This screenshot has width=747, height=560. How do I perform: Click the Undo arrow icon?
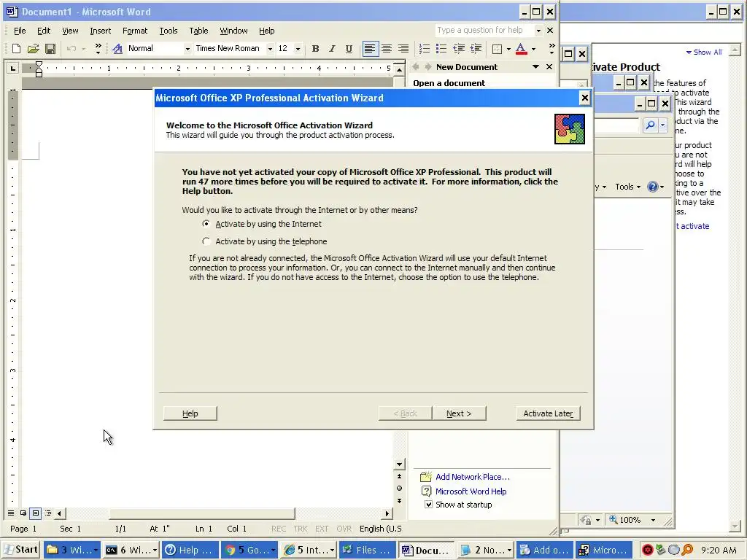click(71, 49)
